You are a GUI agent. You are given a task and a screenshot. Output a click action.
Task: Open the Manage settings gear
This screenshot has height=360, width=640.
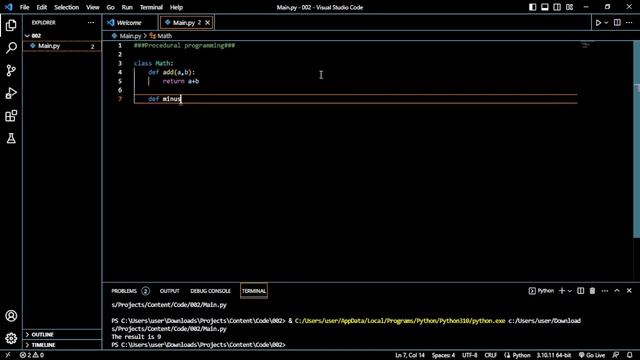coord(11,338)
